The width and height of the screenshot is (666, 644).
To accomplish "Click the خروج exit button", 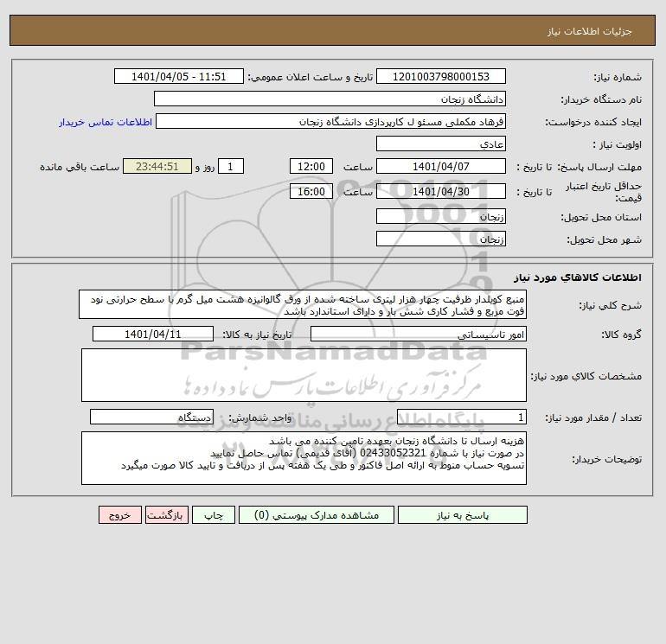I will click(120, 515).
